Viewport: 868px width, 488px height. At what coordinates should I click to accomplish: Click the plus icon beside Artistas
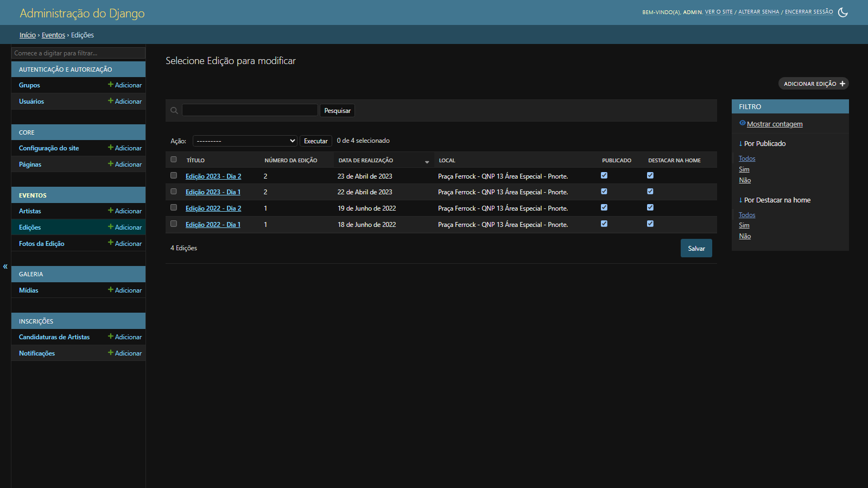(111, 211)
